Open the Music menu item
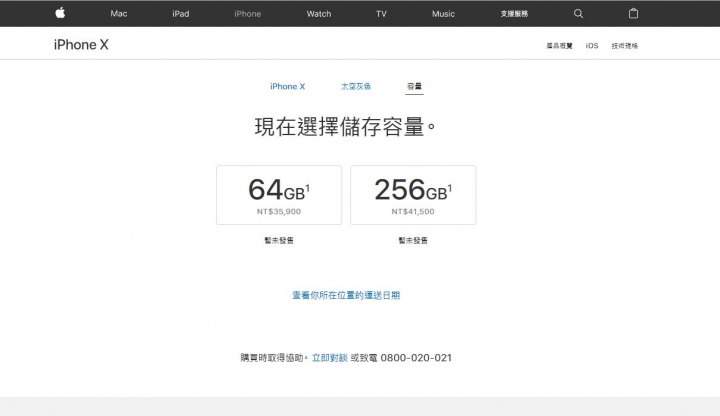This screenshot has height=416, width=720. click(x=443, y=14)
